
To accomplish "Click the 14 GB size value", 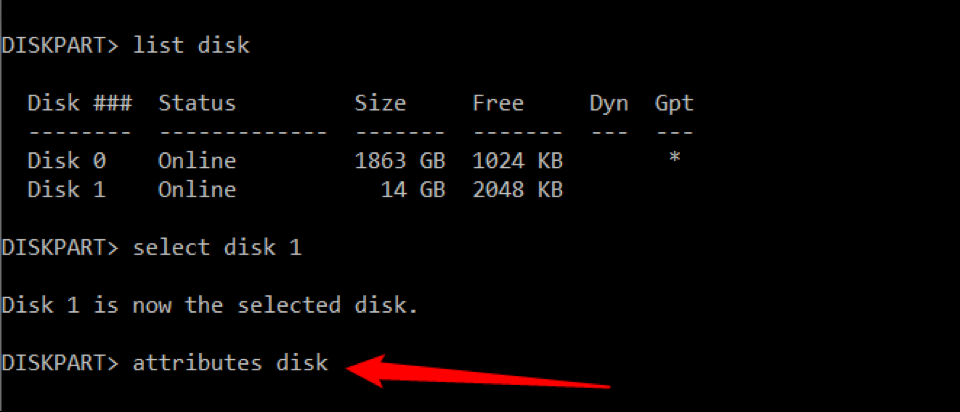I will point(413,189).
